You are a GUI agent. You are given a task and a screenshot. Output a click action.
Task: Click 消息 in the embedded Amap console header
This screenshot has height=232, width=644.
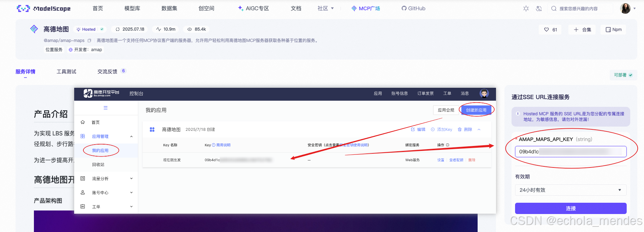point(465,93)
